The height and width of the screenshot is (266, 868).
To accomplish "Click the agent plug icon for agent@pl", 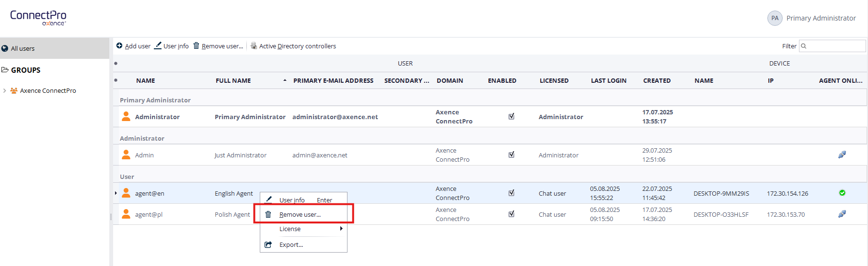I will coord(842,214).
